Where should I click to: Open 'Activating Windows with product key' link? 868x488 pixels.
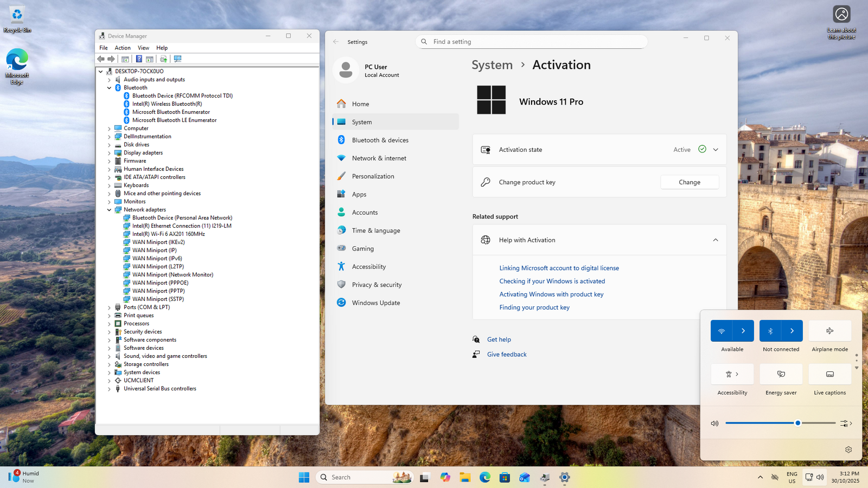pos(551,294)
